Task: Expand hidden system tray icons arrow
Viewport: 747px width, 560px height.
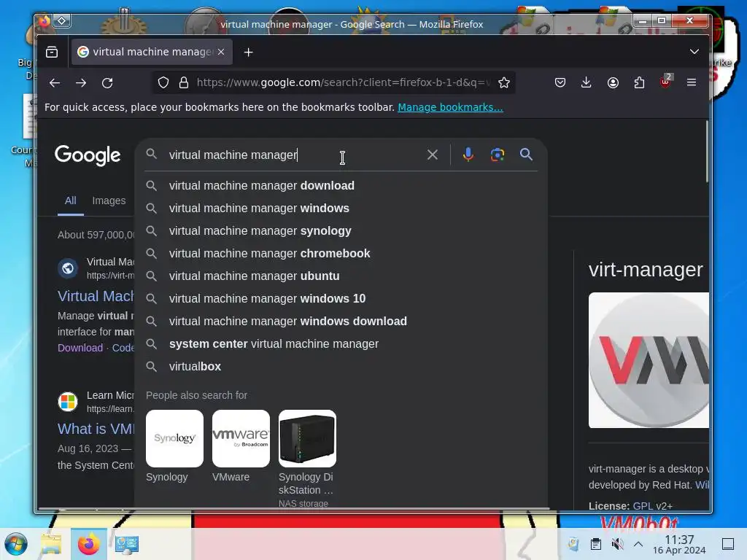Action: (x=638, y=544)
